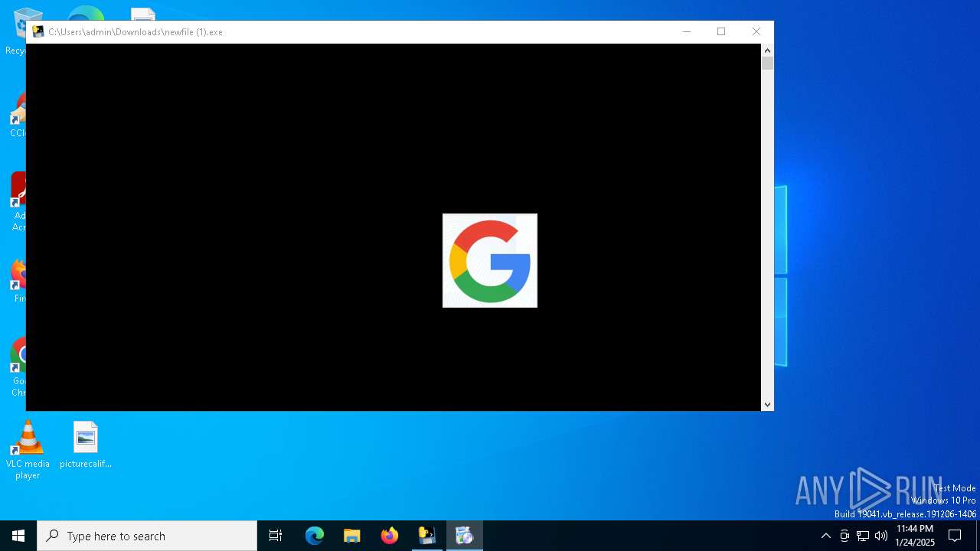Maximize the newfile (1).exe window
Screen dimensions: 980x551
coord(721,31)
